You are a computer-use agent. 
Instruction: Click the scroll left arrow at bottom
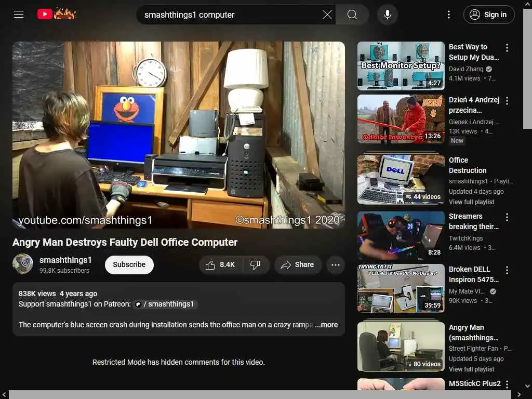point(4,395)
